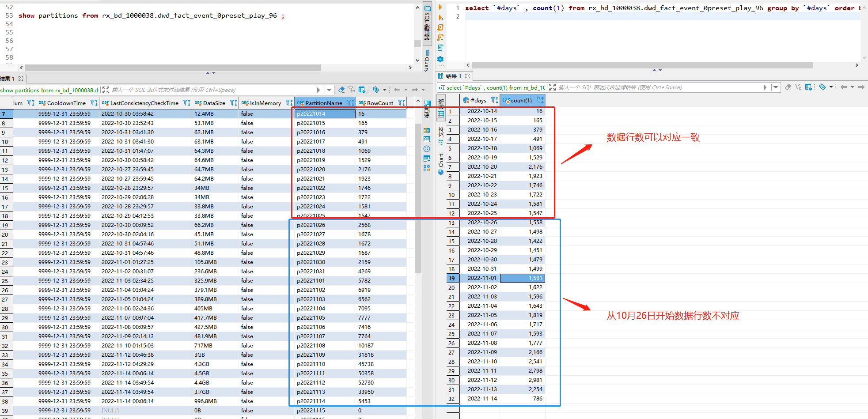868x419 pixels.
Task: Click left SQL editor horizontal scrollbar
Action: (x=173, y=68)
